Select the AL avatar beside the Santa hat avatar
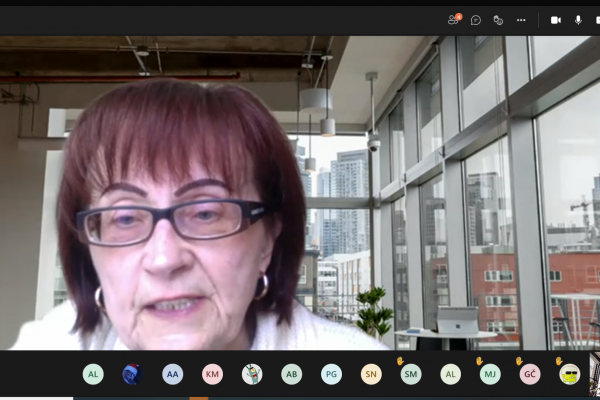 click(x=93, y=374)
